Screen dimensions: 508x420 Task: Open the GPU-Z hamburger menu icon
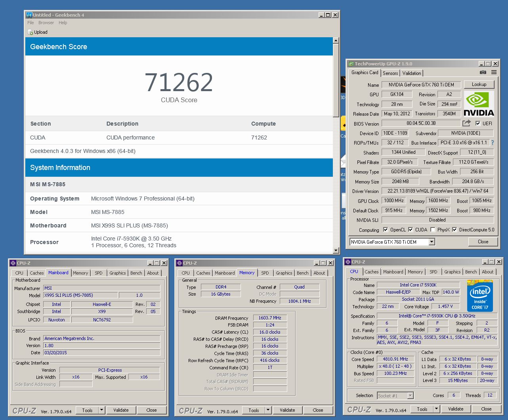(x=494, y=73)
